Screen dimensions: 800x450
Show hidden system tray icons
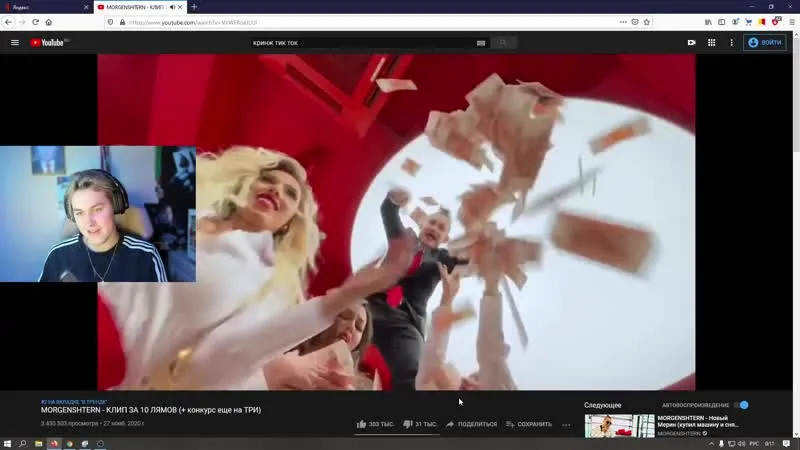tap(711, 444)
